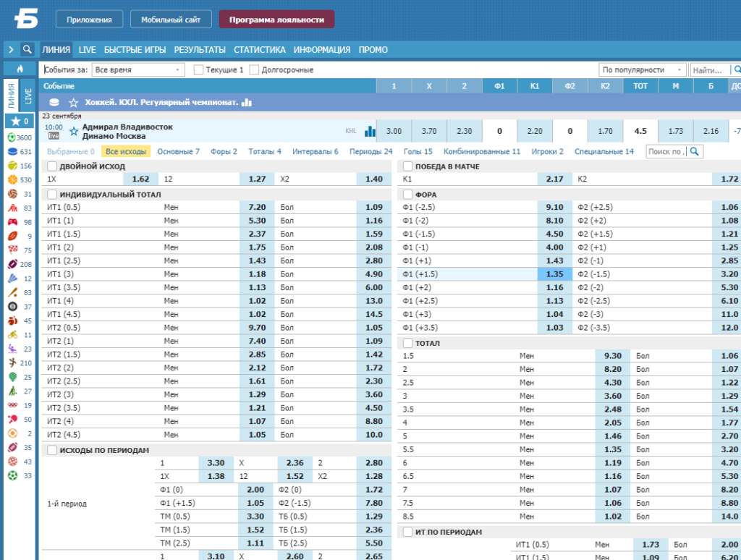This screenshot has height=560, width=741.
Task: Select favorites star with count 0
Action: click(20, 121)
